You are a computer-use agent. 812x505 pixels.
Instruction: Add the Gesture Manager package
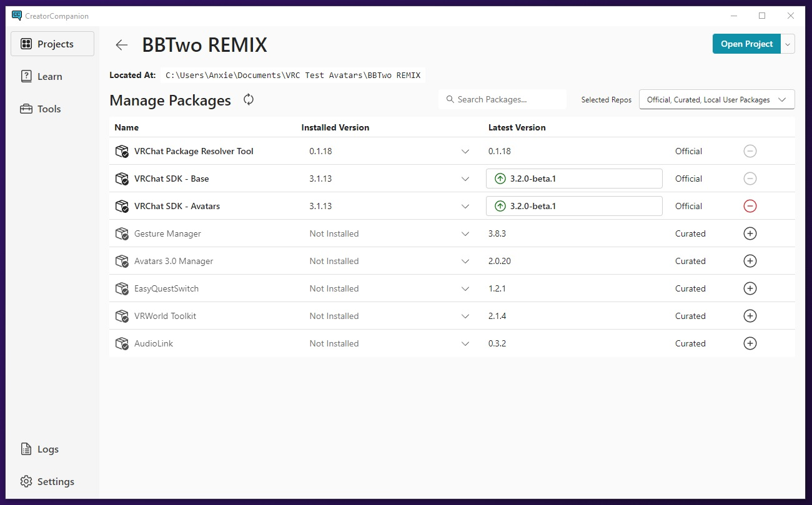coord(750,233)
